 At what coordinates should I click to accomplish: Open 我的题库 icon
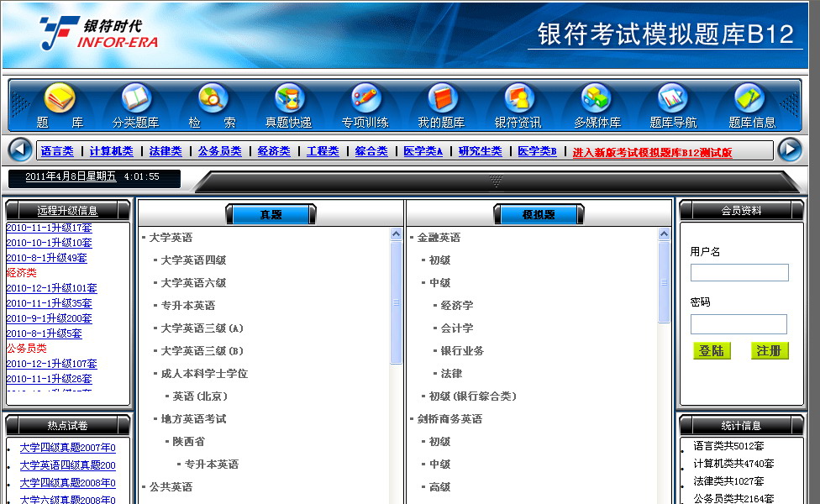pyautogui.click(x=442, y=99)
